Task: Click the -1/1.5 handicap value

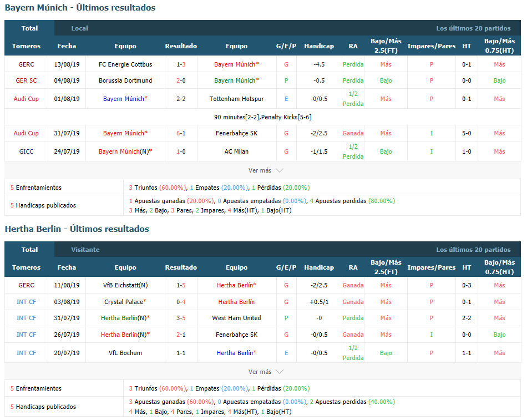Action: [319, 151]
